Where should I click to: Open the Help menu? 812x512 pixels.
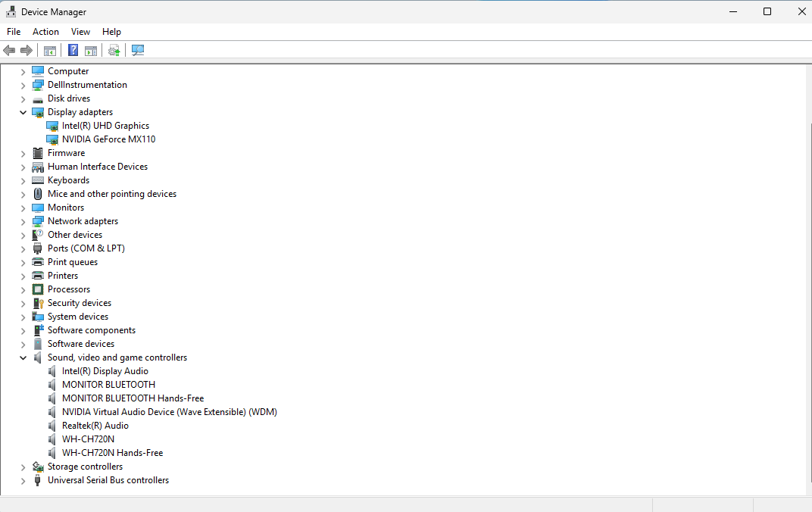point(111,32)
